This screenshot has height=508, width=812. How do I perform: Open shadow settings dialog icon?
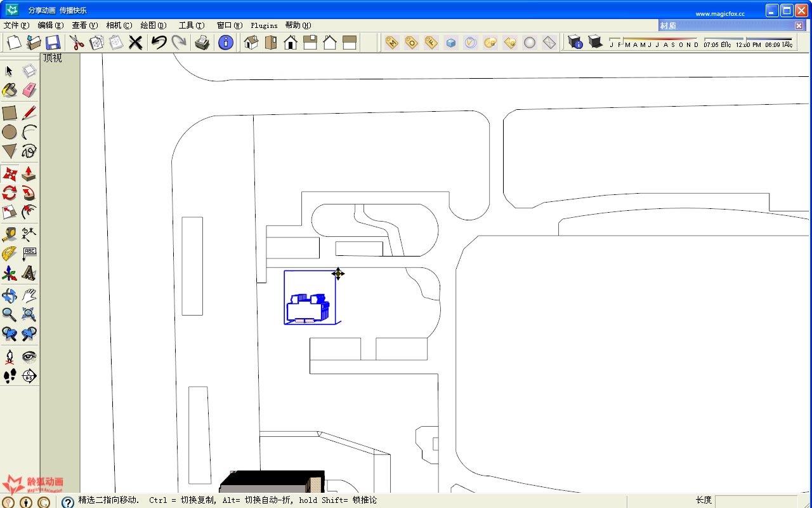[x=575, y=42]
